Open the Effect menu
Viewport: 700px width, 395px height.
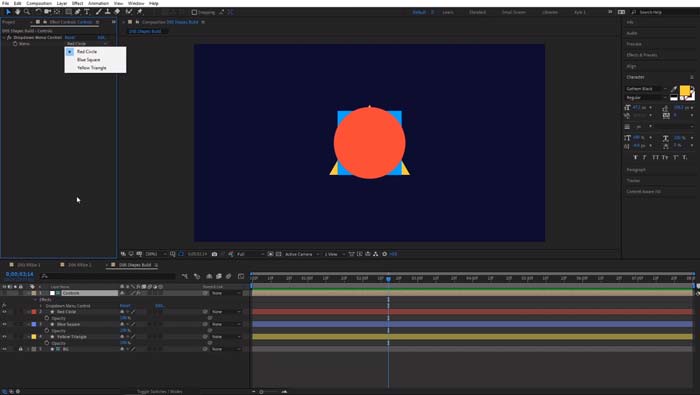(x=77, y=3)
